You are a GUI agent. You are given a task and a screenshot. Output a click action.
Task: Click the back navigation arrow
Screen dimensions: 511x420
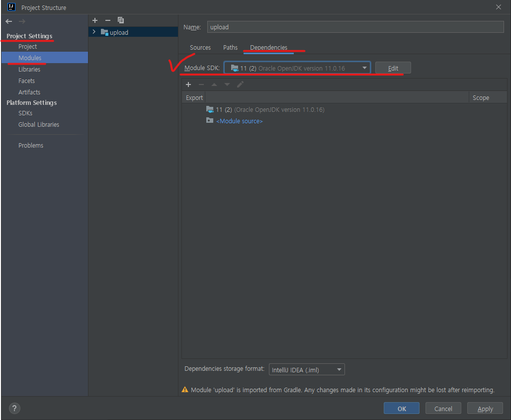click(9, 21)
